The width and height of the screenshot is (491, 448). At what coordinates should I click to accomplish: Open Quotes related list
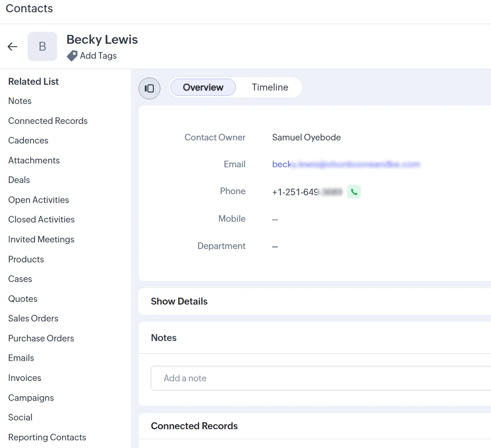tap(23, 299)
